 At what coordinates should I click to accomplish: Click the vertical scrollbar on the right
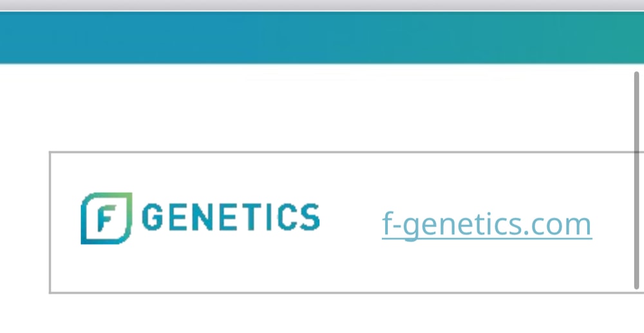click(637, 180)
